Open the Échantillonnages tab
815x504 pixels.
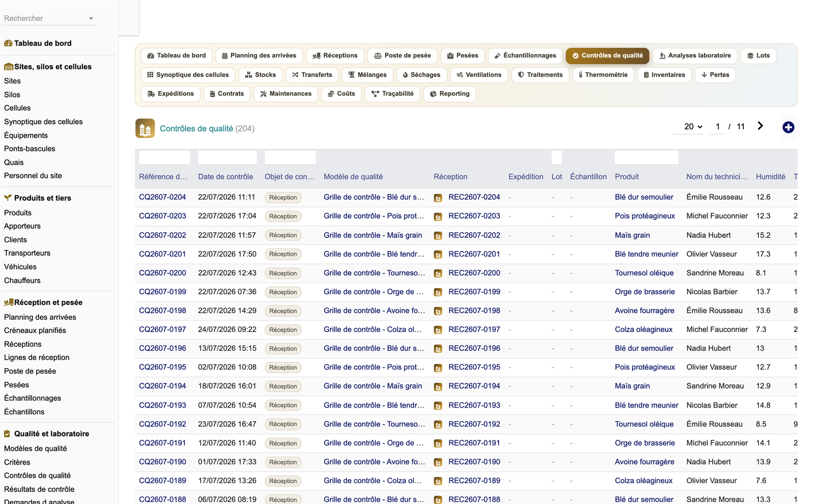(x=525, y=56)
